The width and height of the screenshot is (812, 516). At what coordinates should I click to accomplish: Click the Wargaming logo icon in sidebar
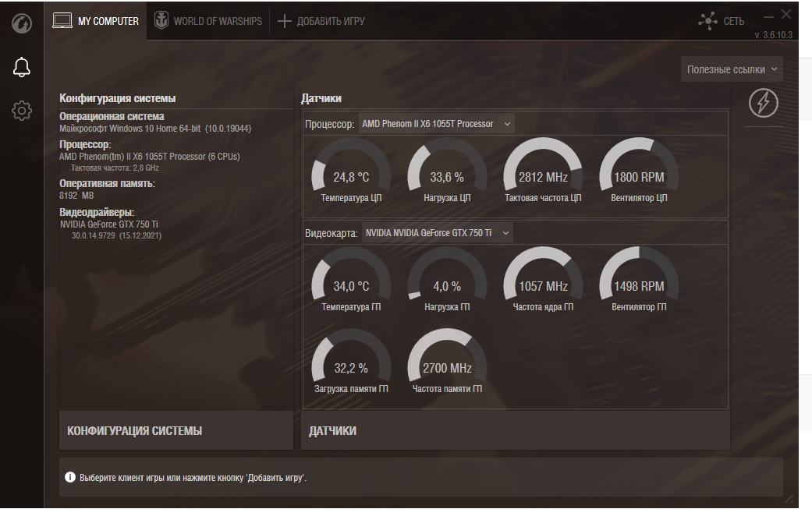22,23
